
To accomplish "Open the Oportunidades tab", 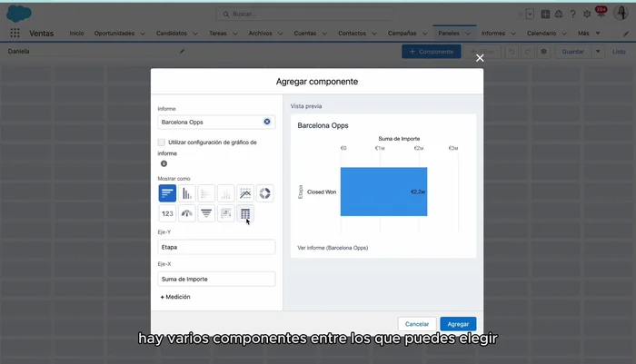I will tap(114, 34).
